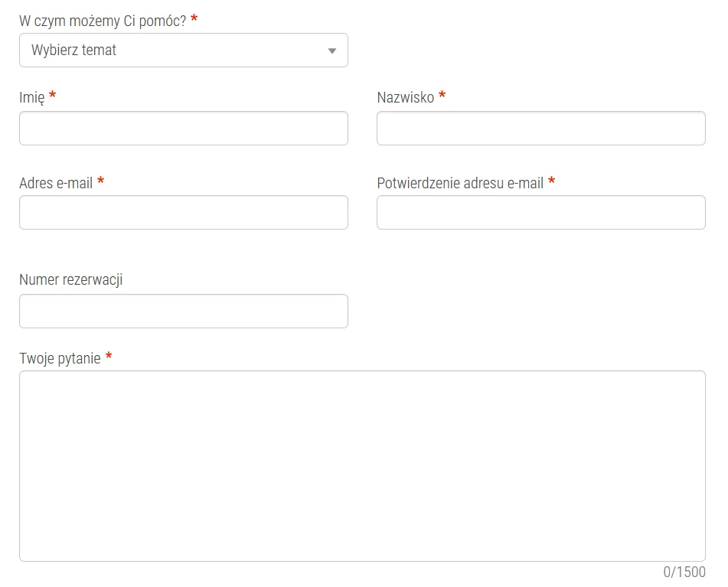Click the red asterisk next to Nazwisko
Viewport: 728px width, 587px height.
[442, 96]
